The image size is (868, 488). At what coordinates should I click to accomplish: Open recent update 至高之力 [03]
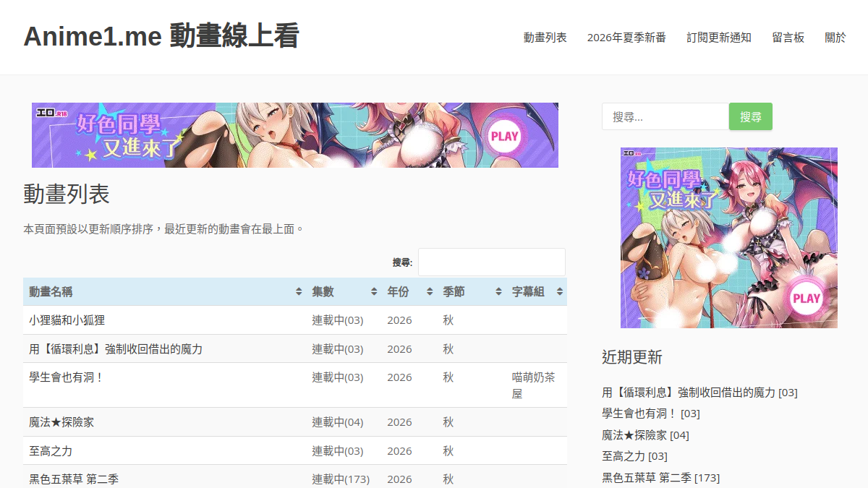coord(634,456)
